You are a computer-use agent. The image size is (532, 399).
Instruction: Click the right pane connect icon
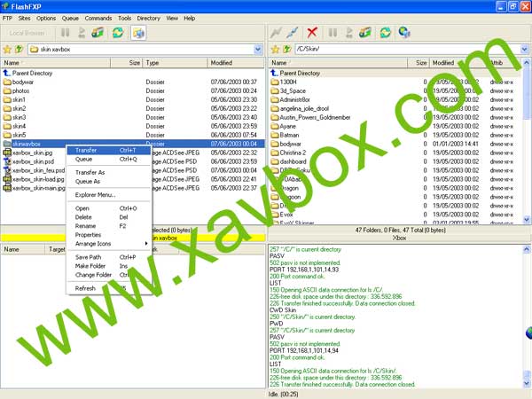pos(276,33)
